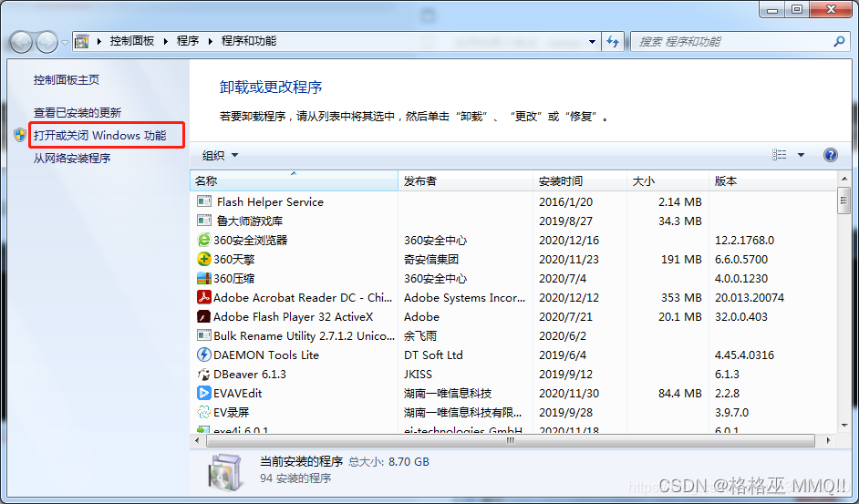Sort by the 发布者 column header
Image resolution: width=859 pixels, height=504 pixels.
(465, 180)
